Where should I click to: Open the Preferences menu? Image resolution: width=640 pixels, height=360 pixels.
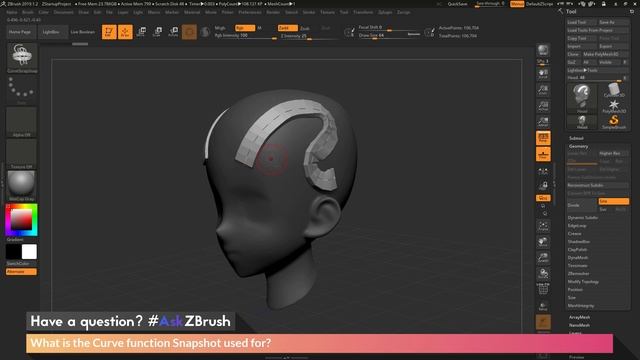coord(250,12)
